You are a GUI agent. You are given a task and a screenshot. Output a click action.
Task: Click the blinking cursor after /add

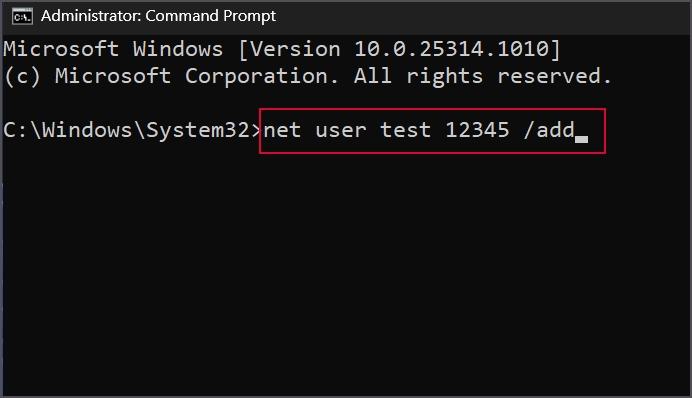coord(581,139)
